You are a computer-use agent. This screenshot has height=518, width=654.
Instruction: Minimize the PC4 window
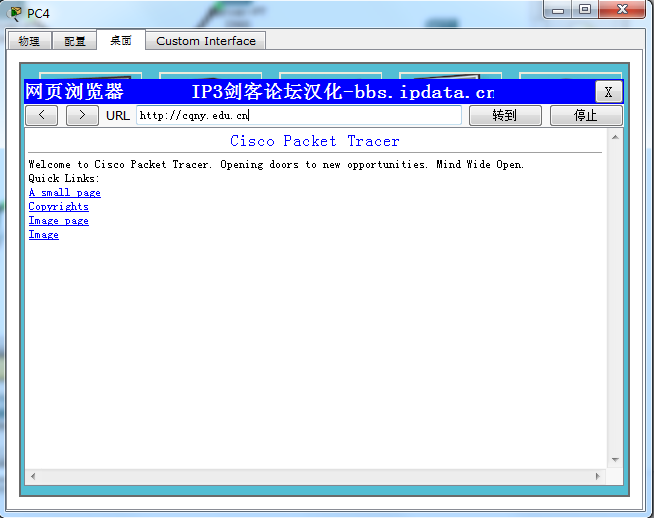[x=558, y=10]
